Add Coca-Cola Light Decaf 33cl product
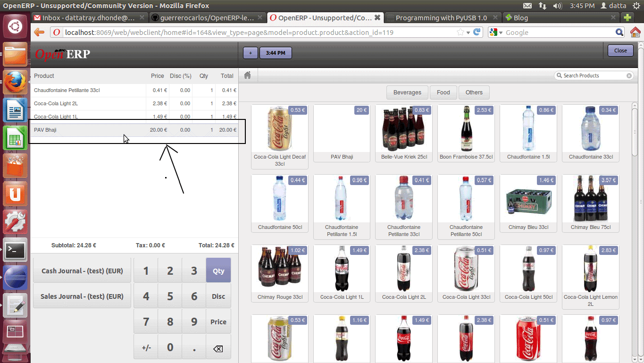The width and height of the screenshot is (644, 363). pos(280,137)
